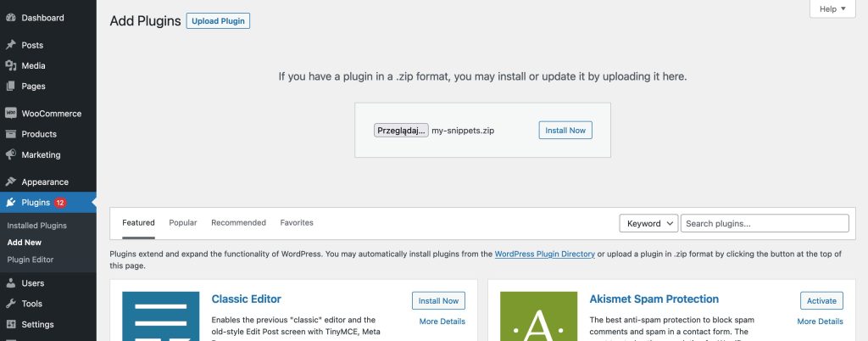Screen dimensions: 868x341
Task: Open the Marketing megaphone icon
Action: tap(10, 154)
